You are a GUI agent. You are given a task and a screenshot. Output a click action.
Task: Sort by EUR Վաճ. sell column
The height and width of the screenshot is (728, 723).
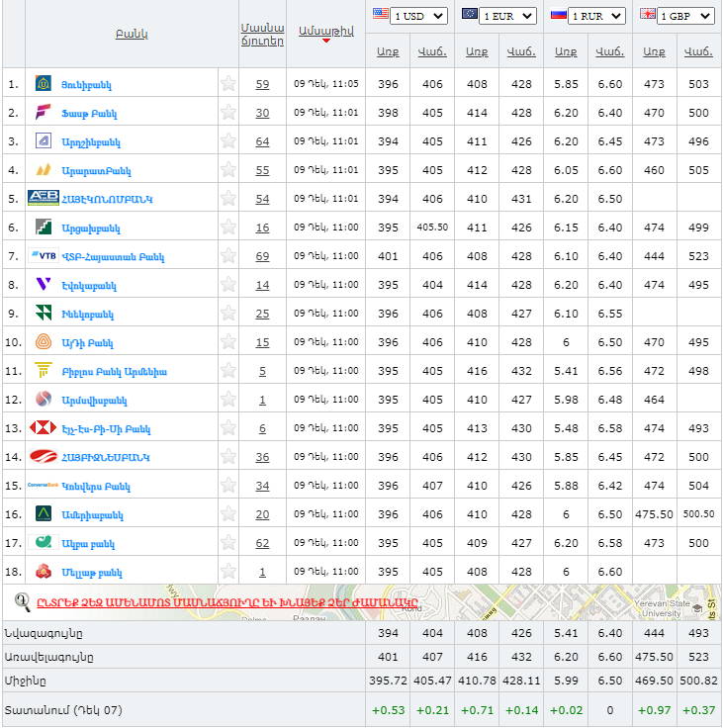(x=521, y=51)
